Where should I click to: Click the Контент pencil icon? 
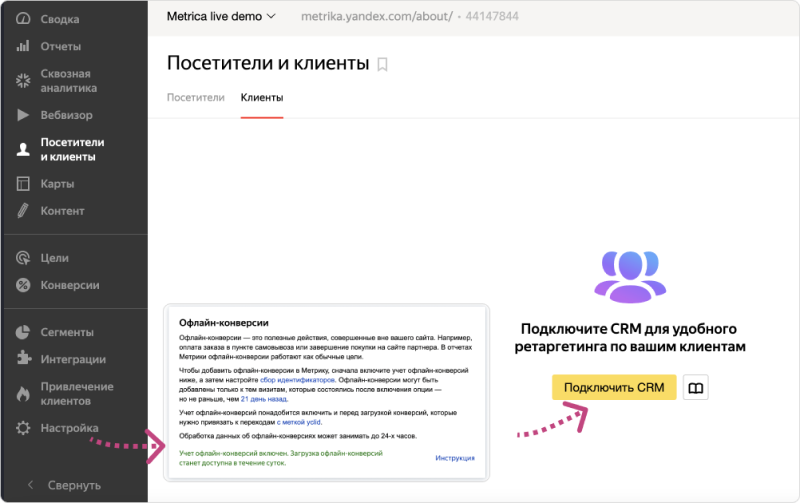coord(23,211)
